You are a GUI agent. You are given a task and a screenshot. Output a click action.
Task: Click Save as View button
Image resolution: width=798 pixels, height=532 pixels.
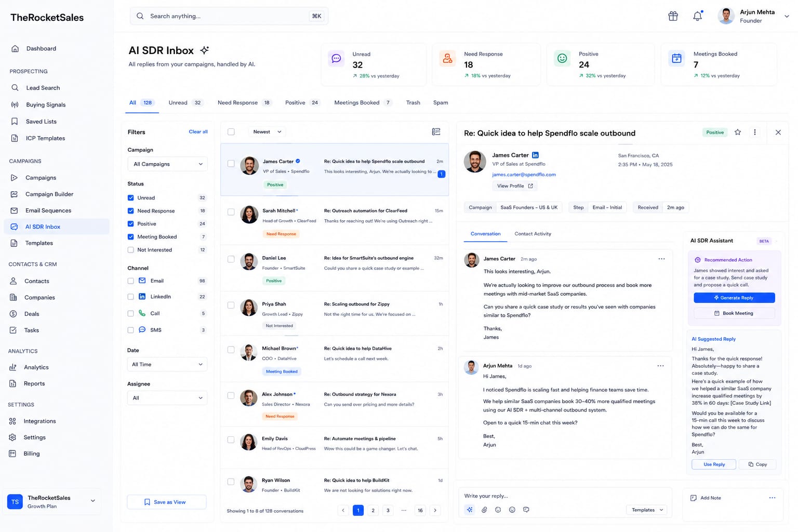167,502
